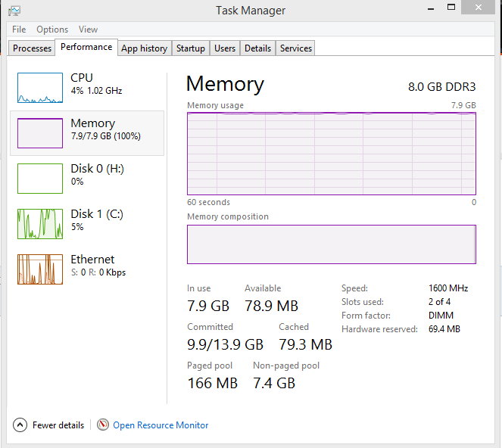
Task: Click the 'Disk 0 (H:)' label
Action: tap(98, 169)
